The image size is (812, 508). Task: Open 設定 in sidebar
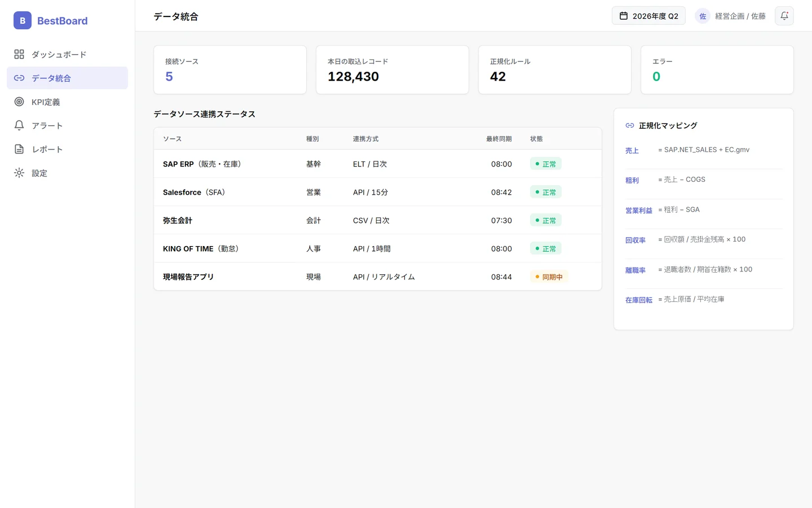[67, 173]
